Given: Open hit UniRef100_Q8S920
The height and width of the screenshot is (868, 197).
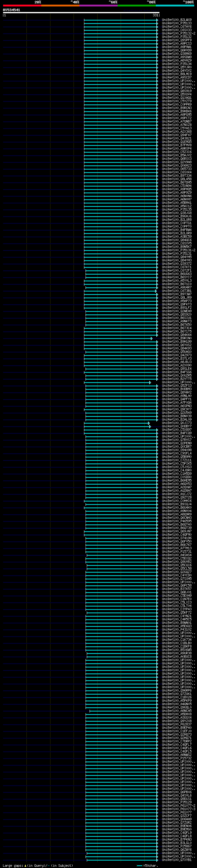Looking at the screenshot, I should pos(176,315).
